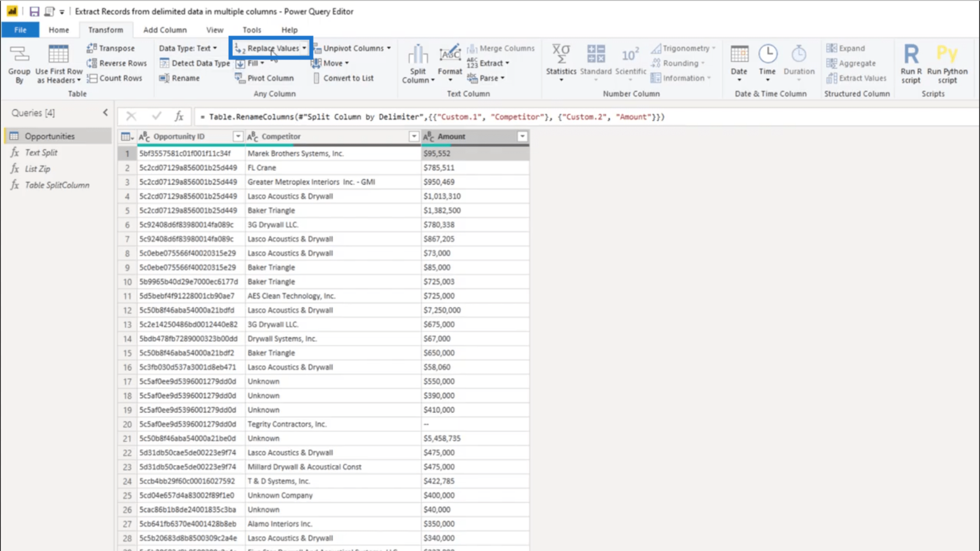This screenshot has width=980, height=551.
Task: Click the Expand structured column button
Action: [x=846, y=48]
